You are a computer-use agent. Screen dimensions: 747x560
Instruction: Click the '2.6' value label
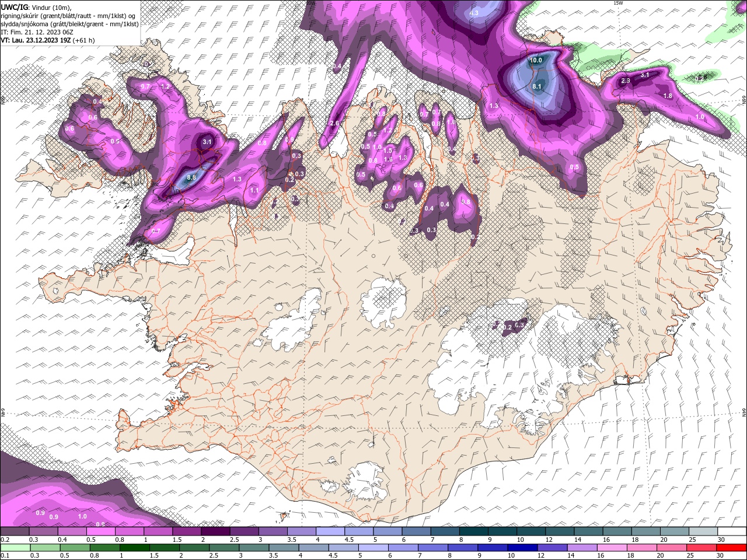tap(334, 124)
